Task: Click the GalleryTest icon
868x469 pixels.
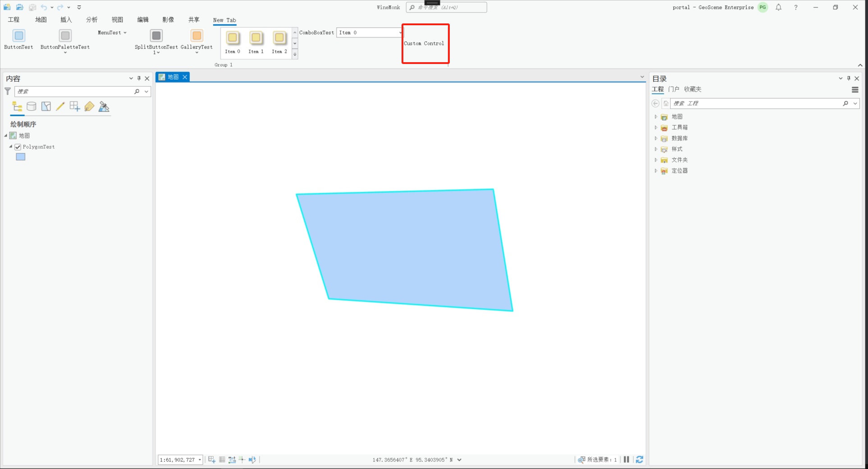Action: coord(197,35)
